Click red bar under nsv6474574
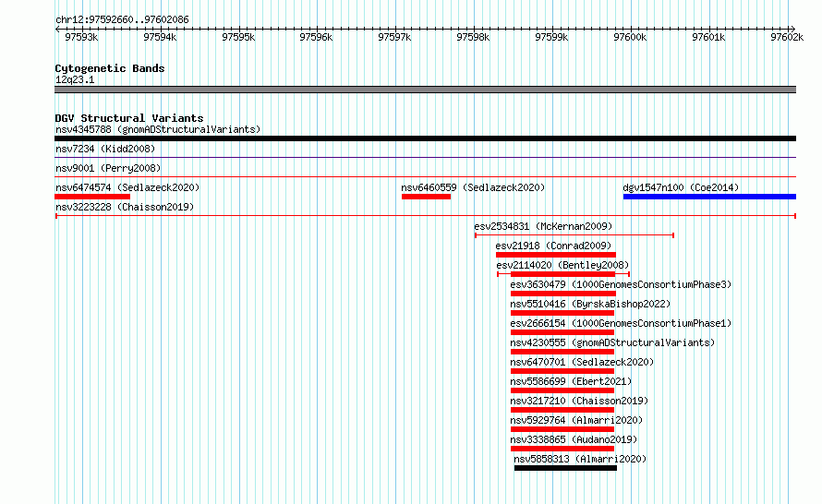Screen dimensions: 822x504 (92, 197)
